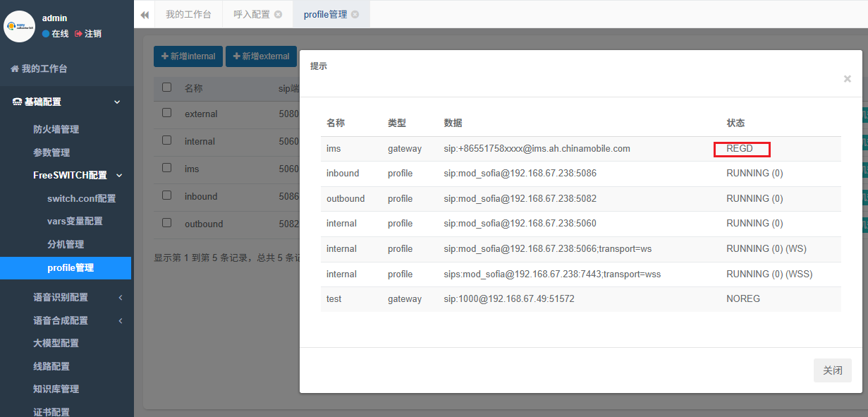This screenshot has width=868, height=417.
Task: Click sip:1000@192.168.67.49:51572 cell
Action: point(509,299)
